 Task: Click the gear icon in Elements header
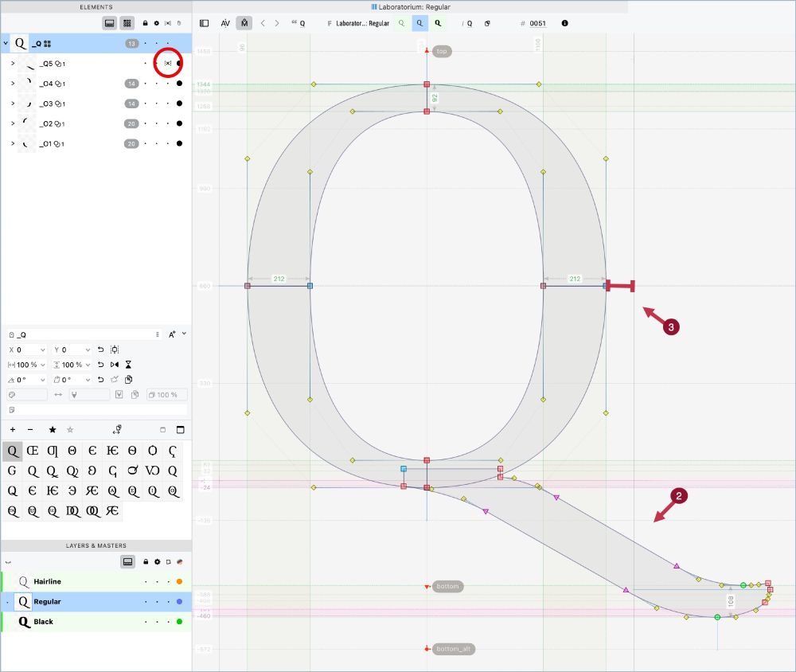click(156, 23)
